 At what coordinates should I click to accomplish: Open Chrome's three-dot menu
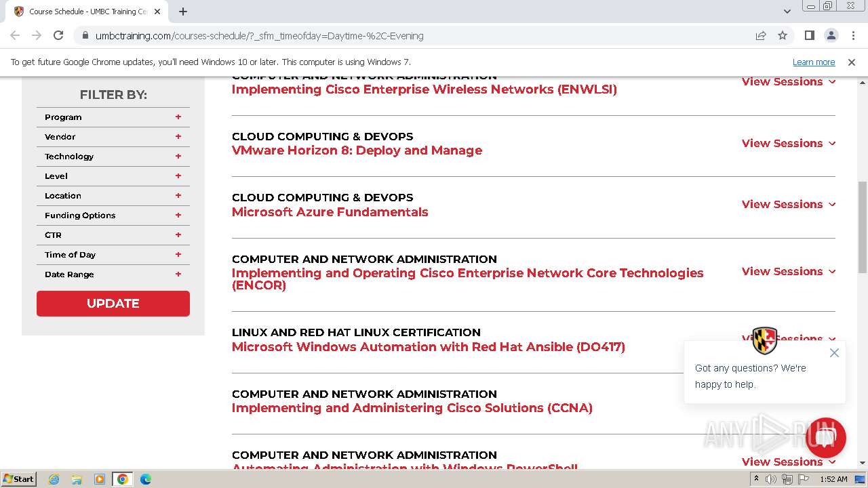pos(852,35)
